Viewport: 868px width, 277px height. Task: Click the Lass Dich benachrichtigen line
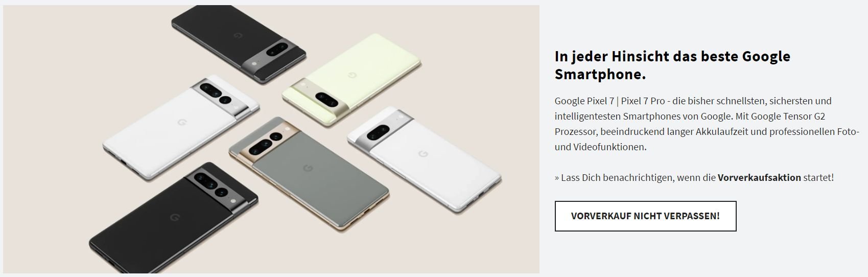[x=694, y=178]
